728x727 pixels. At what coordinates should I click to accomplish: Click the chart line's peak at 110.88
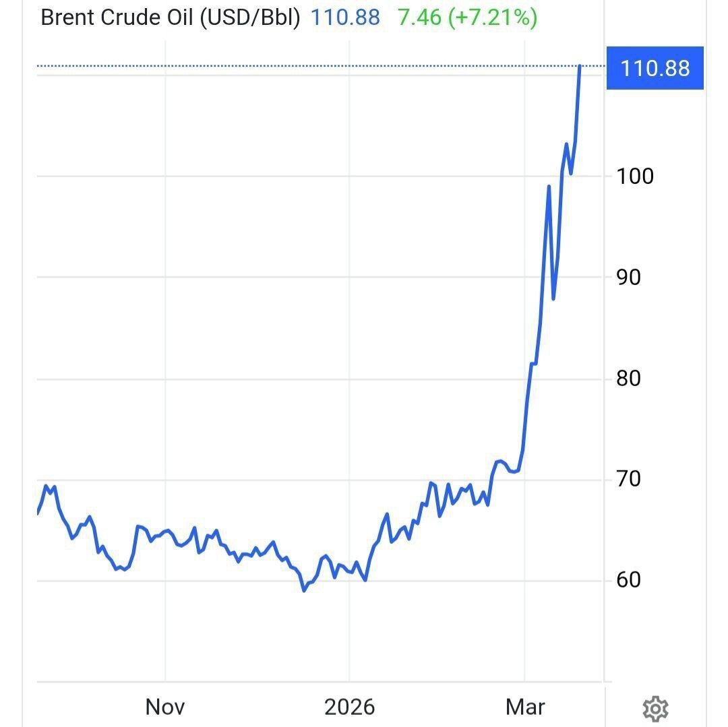pyautogui.click(x=580, y=66)
